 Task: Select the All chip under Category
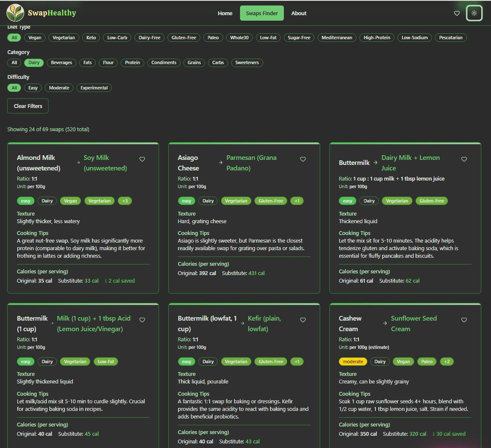14,62
